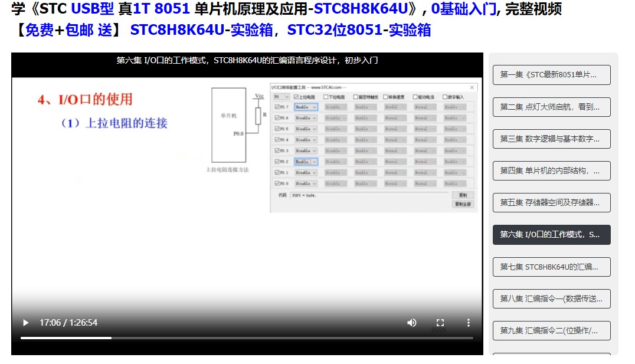Mute the video with the speaker icon
Image resolution: width=635 pixels, height=364 pixels.
pyautogui.click(x=412, y=323)
